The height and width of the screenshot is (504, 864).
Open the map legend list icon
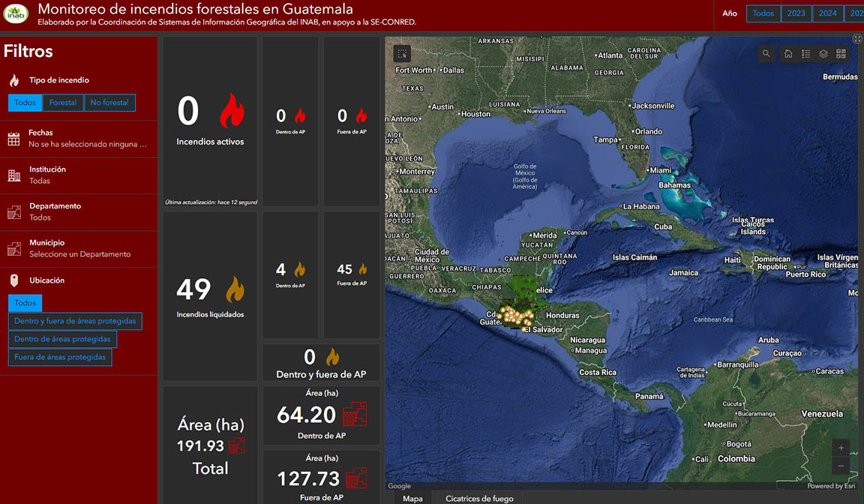pos(805,54)
